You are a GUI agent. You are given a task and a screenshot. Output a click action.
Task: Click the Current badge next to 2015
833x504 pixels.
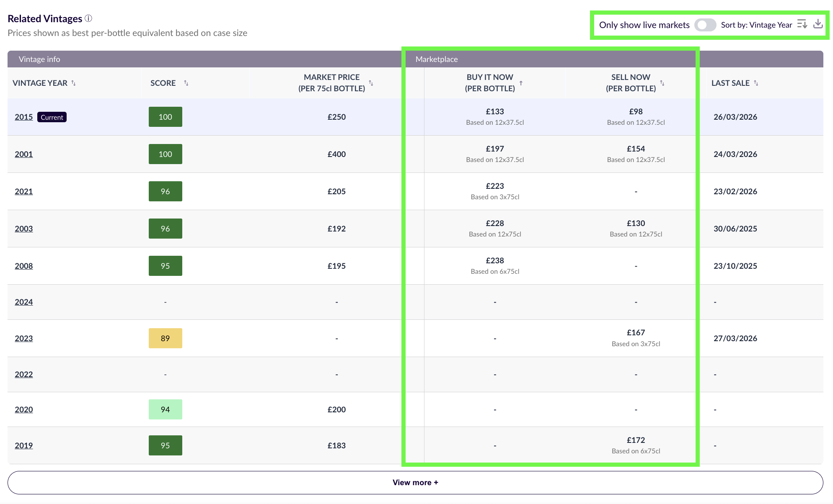[52, 117]
